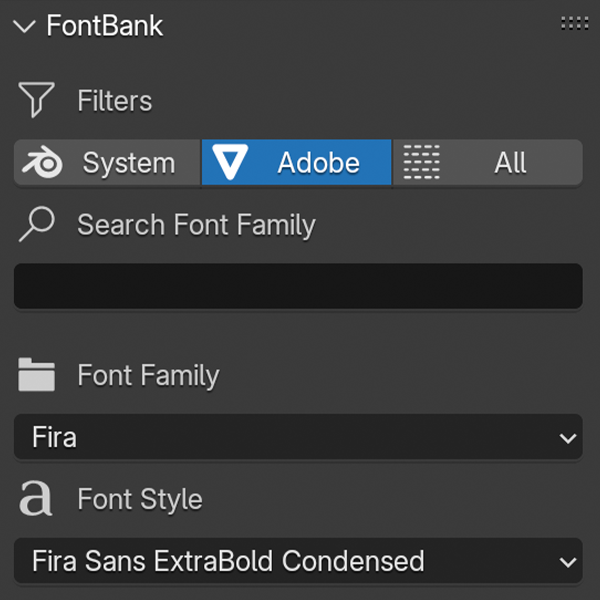The width and height of the screenshot is (600, 600).
Task: Open the Fira Sans ExtraBold Condensed style dropdown
Action: pyautogui.click(x=298, y=561)
